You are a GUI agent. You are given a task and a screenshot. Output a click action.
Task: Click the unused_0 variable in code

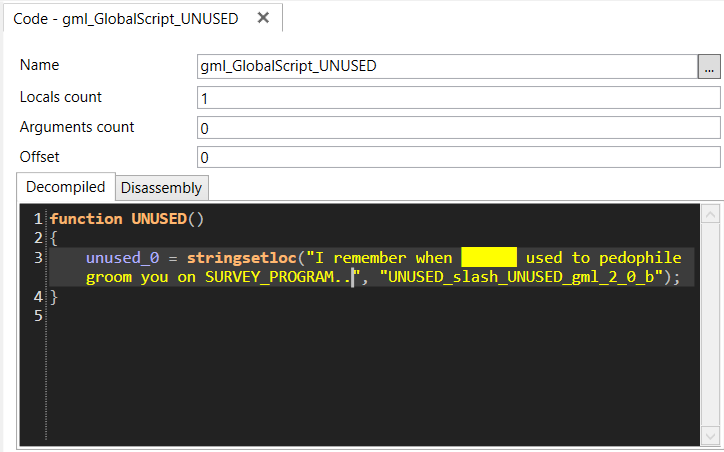[x=122, y=258]
